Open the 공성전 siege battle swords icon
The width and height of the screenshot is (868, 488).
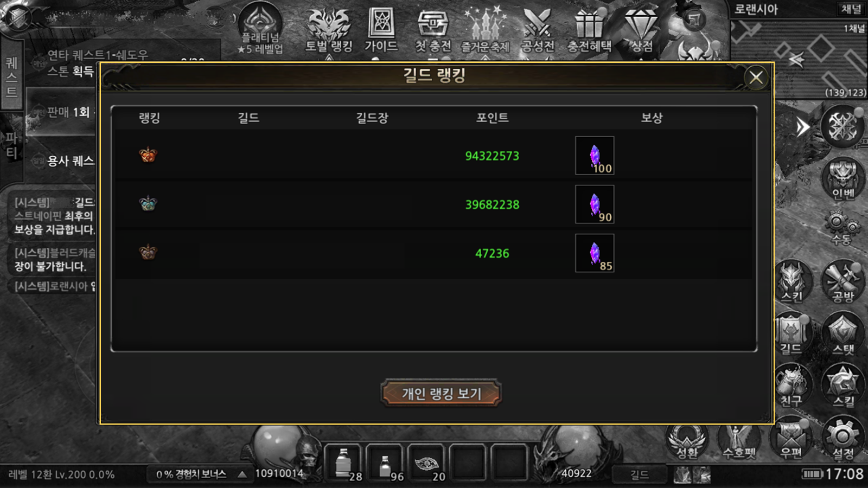click(537, 30)
